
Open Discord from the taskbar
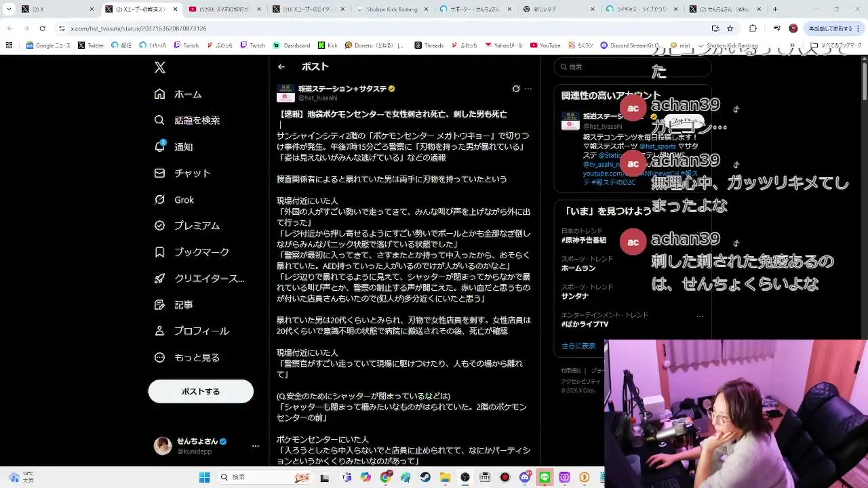(x=525, y=477)
